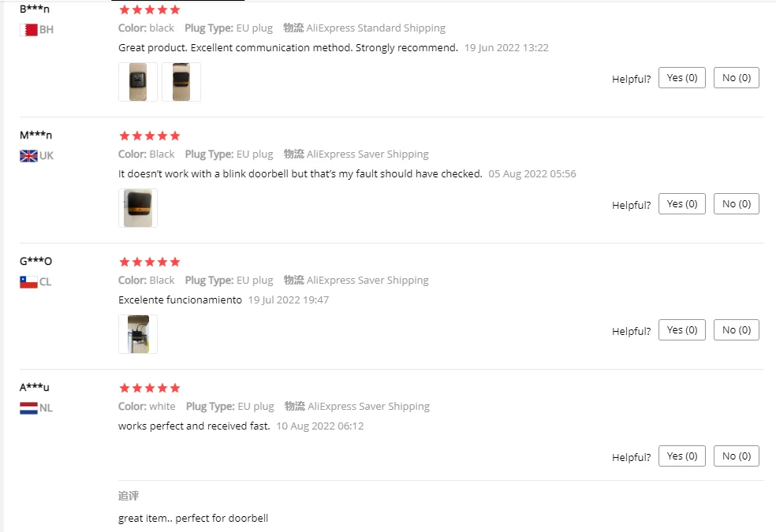Click the UK flag icon
The image size is (776, 532).
coord(28,156)
